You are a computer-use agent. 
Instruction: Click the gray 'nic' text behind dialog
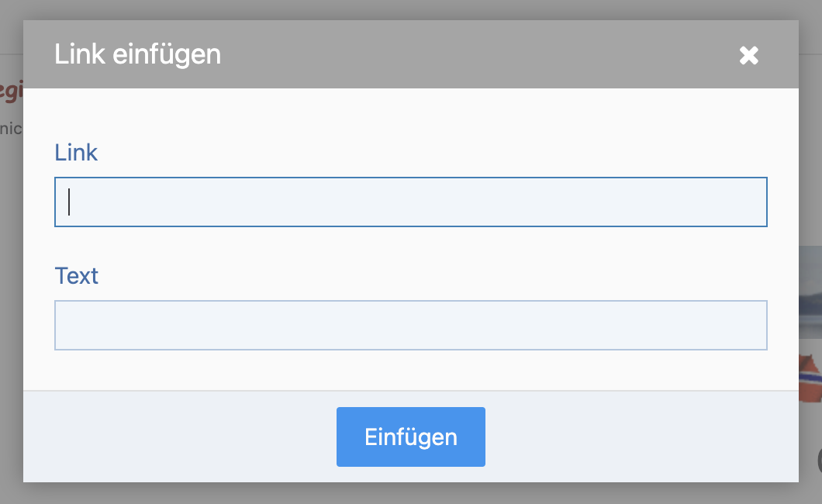click(x=11, y=129)
